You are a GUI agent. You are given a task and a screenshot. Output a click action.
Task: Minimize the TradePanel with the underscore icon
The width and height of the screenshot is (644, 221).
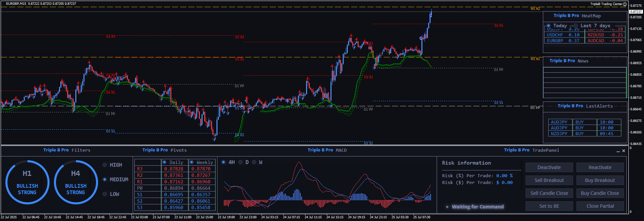pyautogui.click(x=618, y=151)
